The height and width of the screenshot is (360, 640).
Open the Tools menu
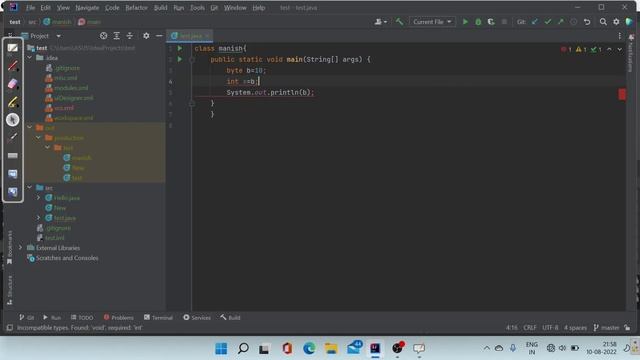click(x=197, y=8)
